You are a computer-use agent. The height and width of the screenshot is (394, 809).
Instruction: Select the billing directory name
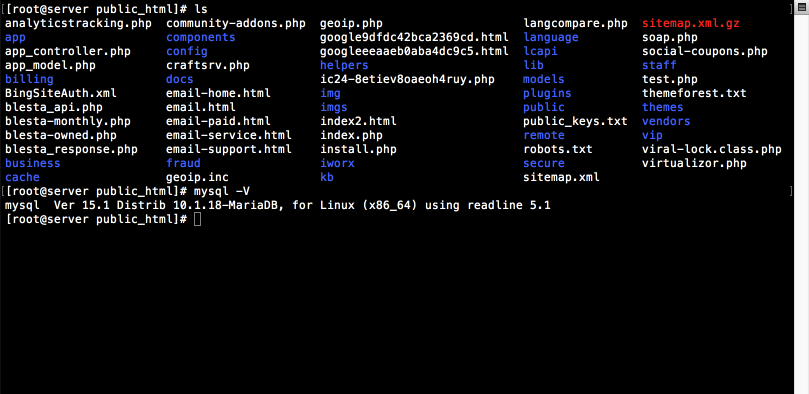(29, 79)
